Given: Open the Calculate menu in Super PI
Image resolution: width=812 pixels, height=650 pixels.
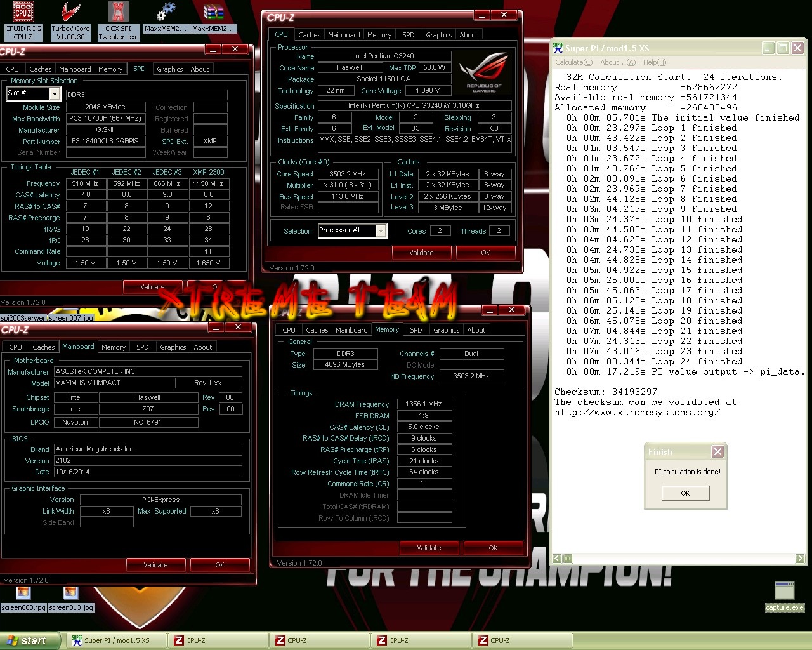Looking at the screenshot, I should (573, 62).
